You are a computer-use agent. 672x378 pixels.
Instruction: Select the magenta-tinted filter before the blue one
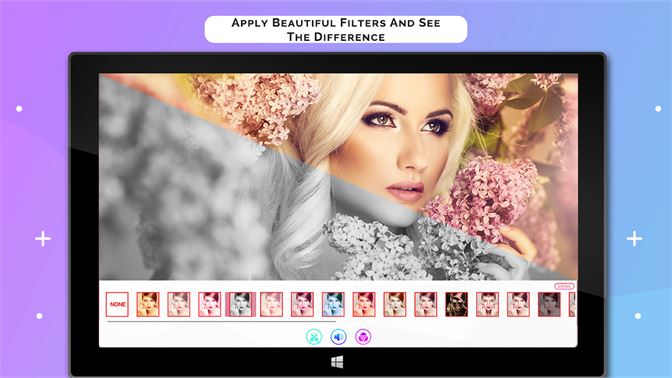302,304
